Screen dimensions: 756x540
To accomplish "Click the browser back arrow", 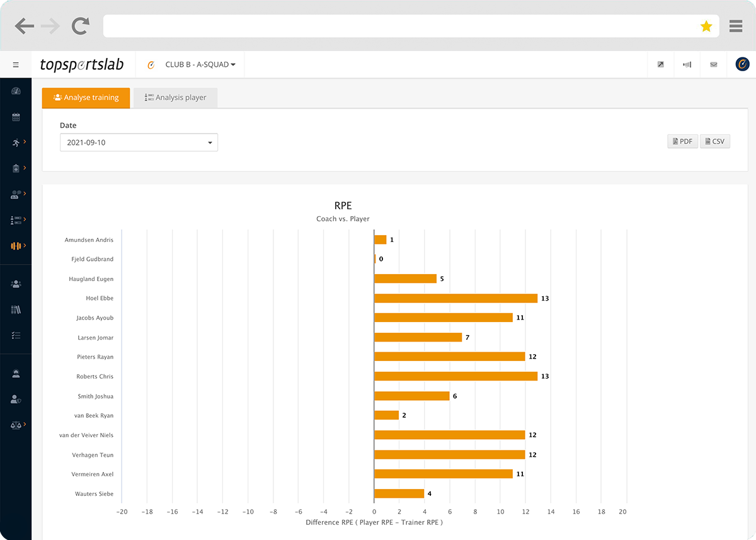I will click(x=24, y=26).
